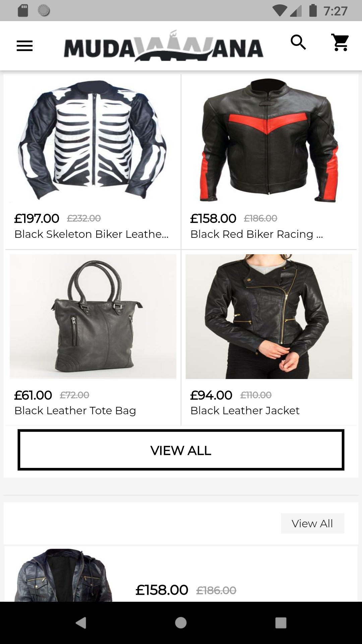Click the large VIEW ALL button
The image size is (362, 644).
181,450
